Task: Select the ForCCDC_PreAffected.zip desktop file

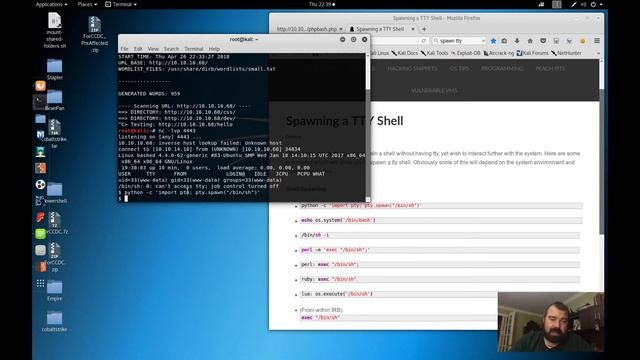Action: point(94,34)
